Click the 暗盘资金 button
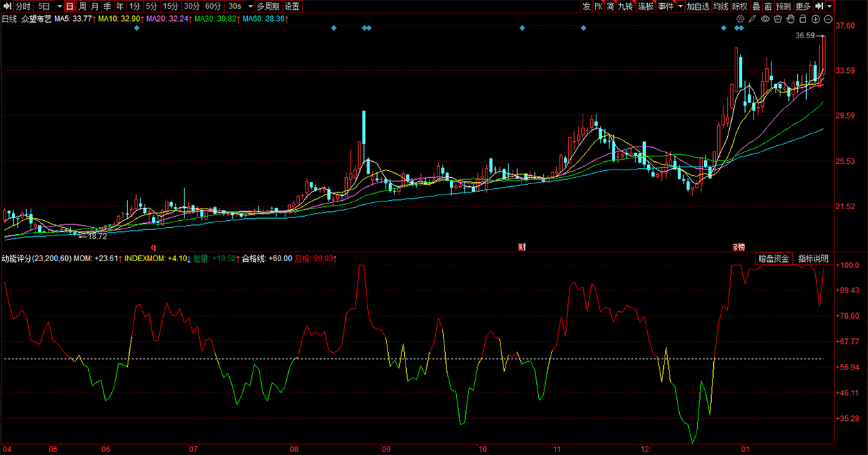The height and width of the screenshot is (455, 868). click(774, 258)
